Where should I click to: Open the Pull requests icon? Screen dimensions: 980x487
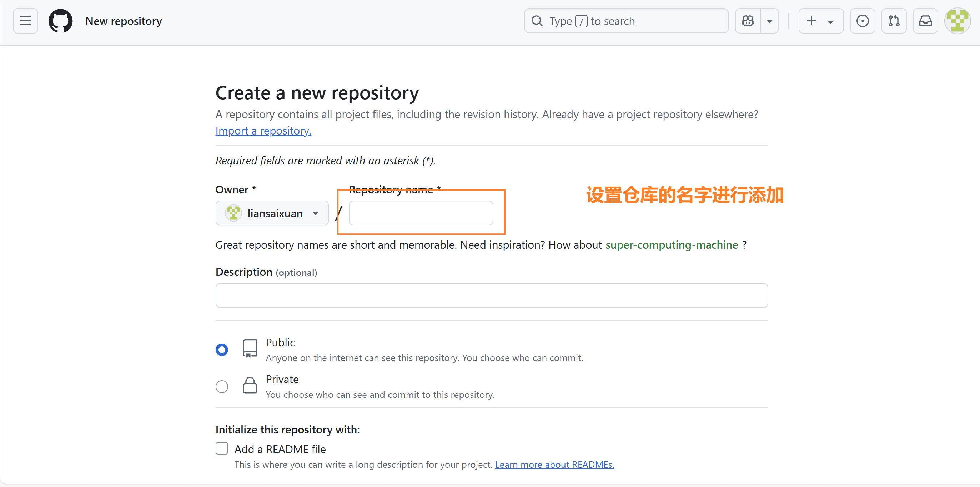[894, 21]
